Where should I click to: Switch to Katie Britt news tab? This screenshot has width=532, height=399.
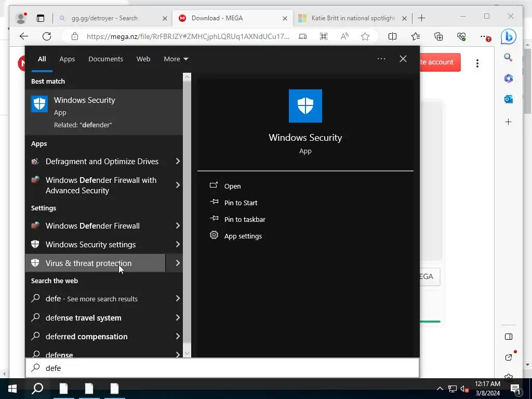[353, 18]
